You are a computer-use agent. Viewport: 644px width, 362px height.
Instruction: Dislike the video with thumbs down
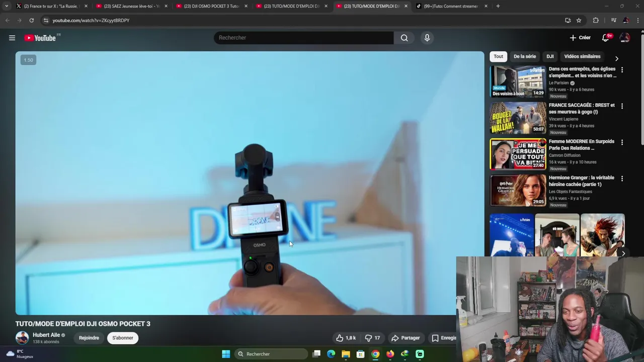point(372,338)
